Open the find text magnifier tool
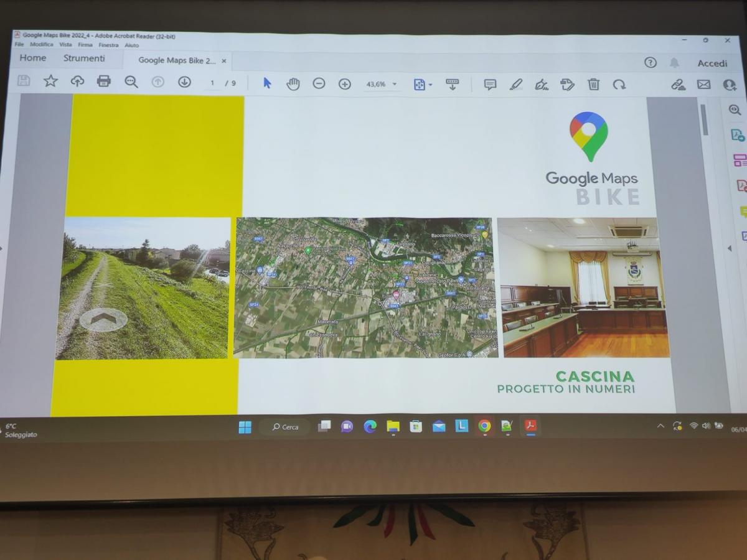Screen dimensions: 747x560 point(131,82)
